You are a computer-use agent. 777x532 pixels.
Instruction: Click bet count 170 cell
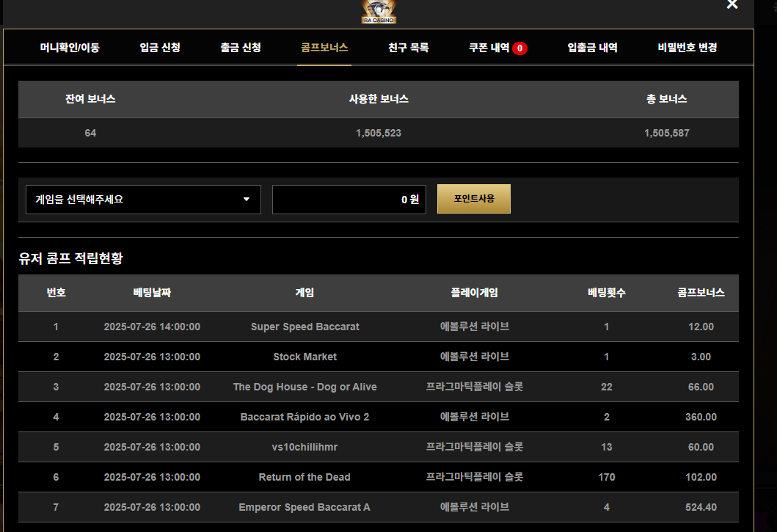click(607, 477)
